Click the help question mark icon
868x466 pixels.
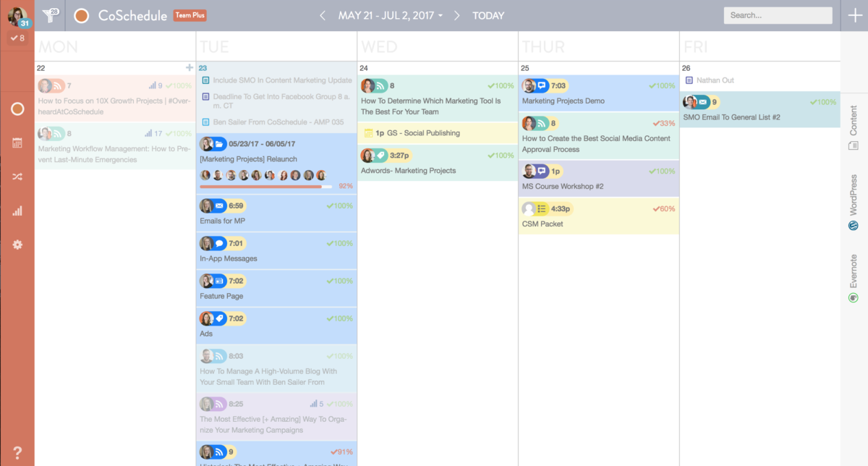coord(17,452)
